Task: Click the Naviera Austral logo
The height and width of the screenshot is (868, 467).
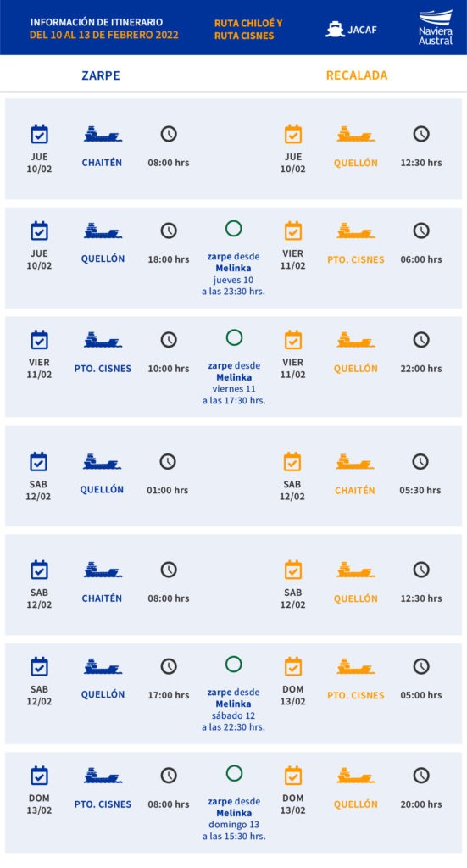Action: tap(436, 27)
